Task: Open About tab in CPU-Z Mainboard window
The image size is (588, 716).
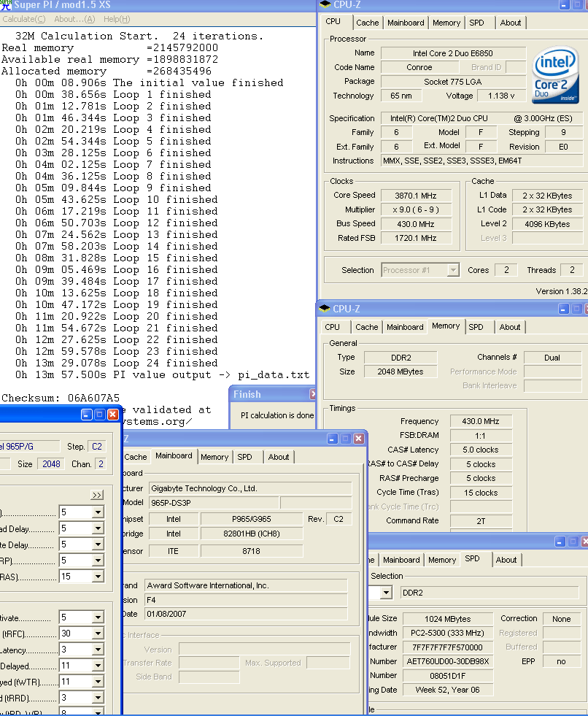Action: coord(279,457)
